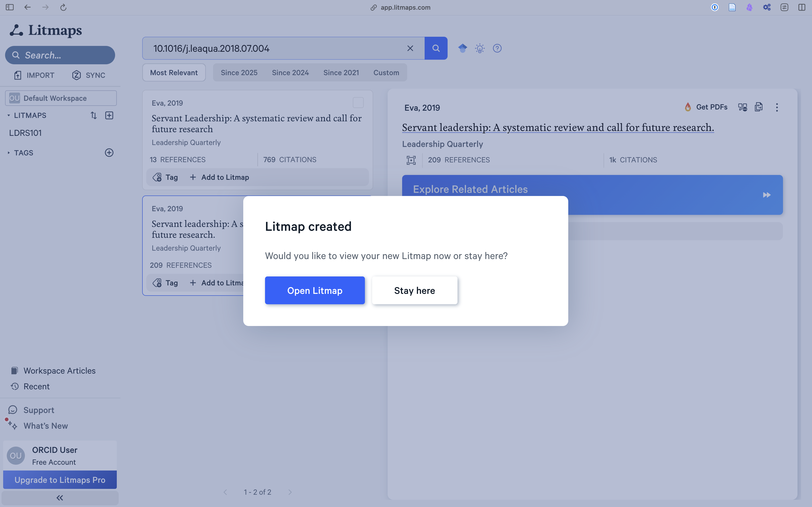Go to previous results page arrow
This screenshot has height=507, width=812.
225,492
